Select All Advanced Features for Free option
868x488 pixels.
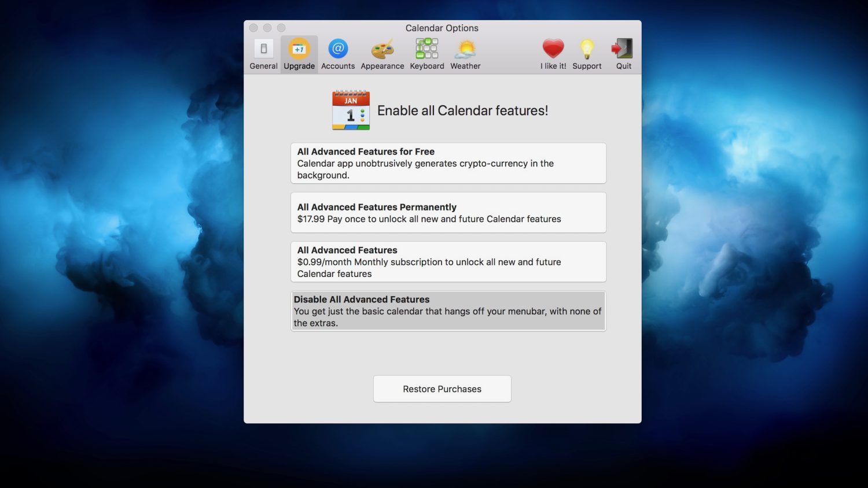pos(448,163)
